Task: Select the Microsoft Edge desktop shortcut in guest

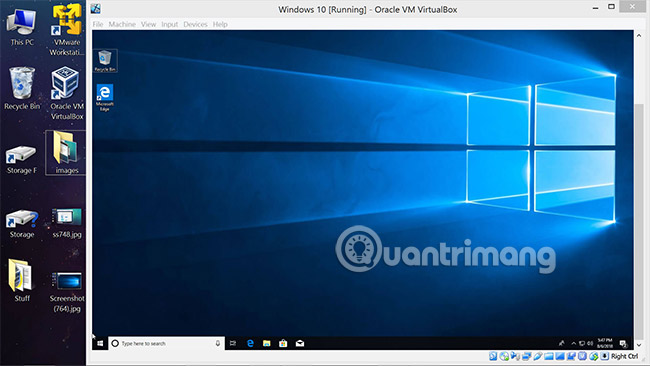Action: pyautogui.click(x=105, y=97)
